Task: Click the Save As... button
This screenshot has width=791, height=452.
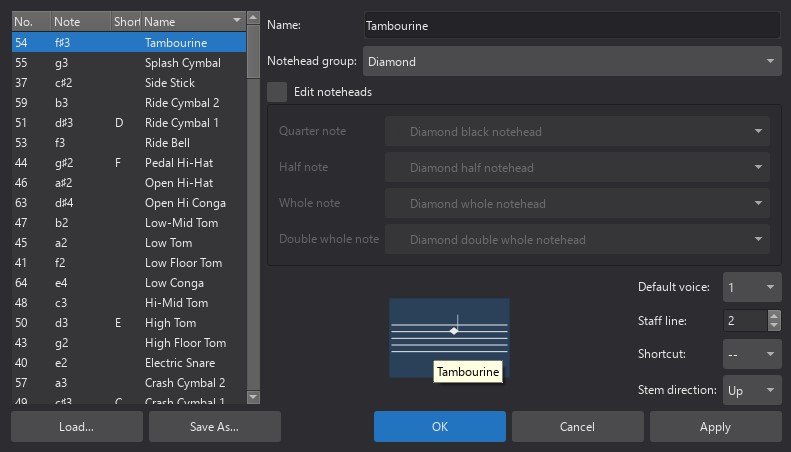Action: 214,427
